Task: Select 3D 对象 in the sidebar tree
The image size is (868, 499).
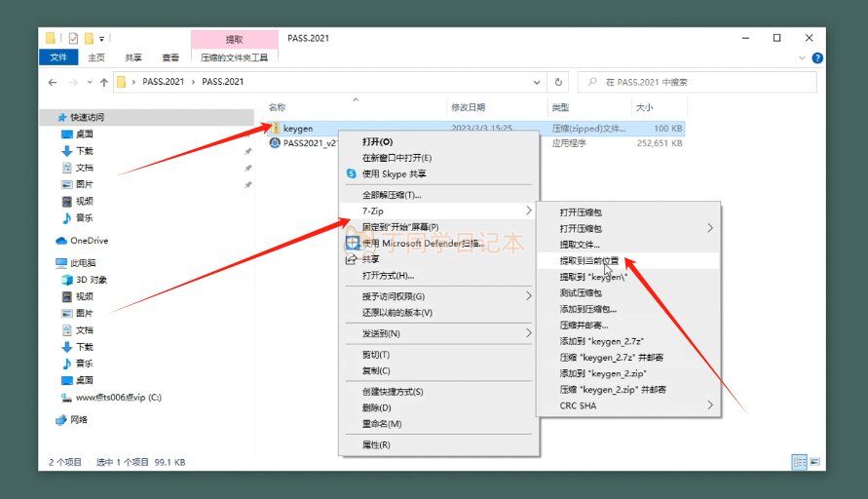Action: point(92,280)
